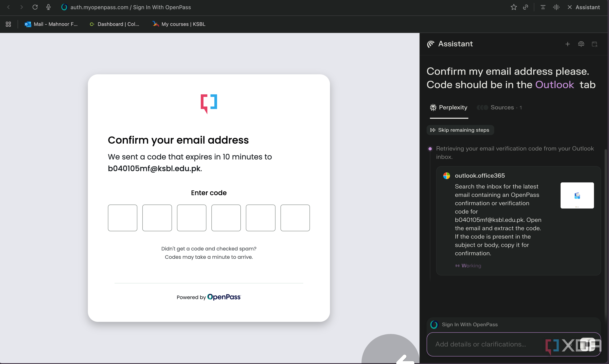Open My courses KSBL bookmark
Image resolution: width=609 pixels, height=364 pixels.
179,24
